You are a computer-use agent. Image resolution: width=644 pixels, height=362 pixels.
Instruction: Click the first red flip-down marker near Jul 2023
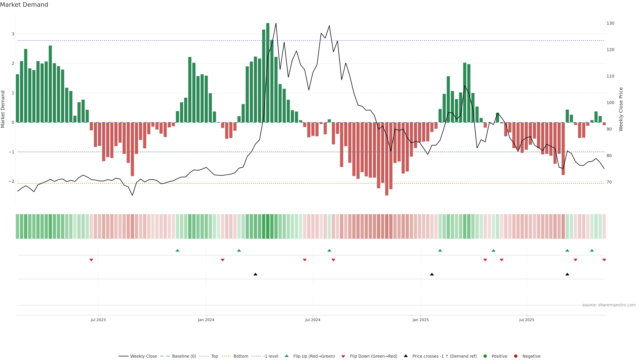(x=91, y=260)
